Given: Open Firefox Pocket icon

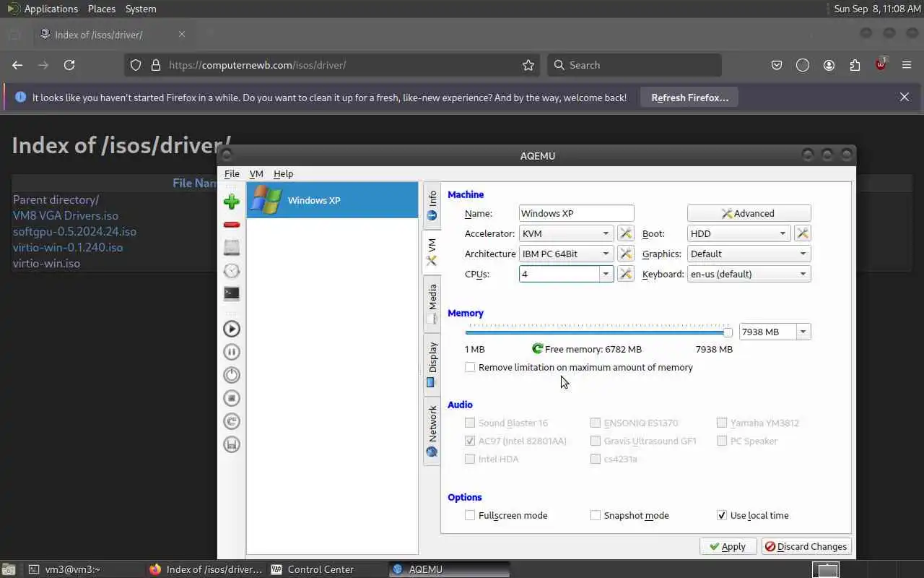Looking at the screenshot, I should click(x=777, y=65).
